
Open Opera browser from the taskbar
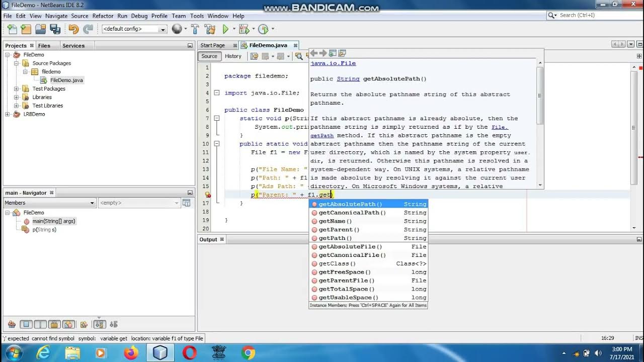point(190,353)
